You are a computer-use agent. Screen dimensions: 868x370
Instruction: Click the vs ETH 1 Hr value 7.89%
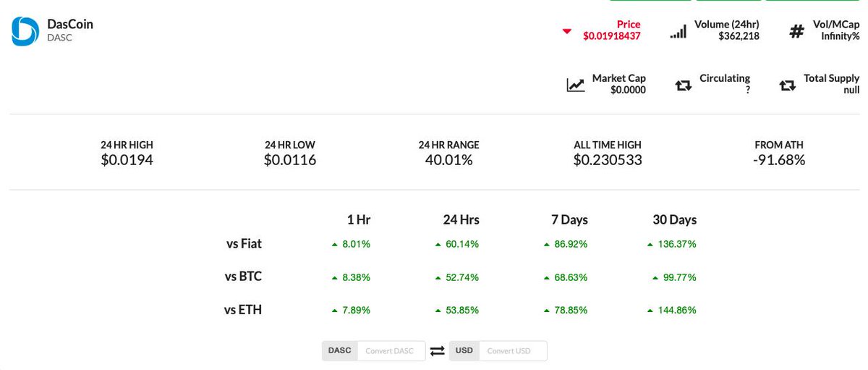356,311
